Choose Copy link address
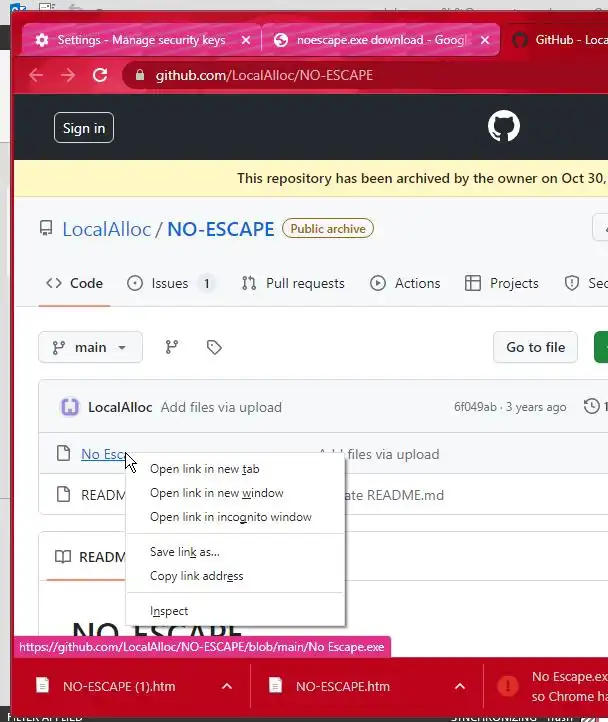The height and width of the screenshot is (722, 608). tap(235, 576)
